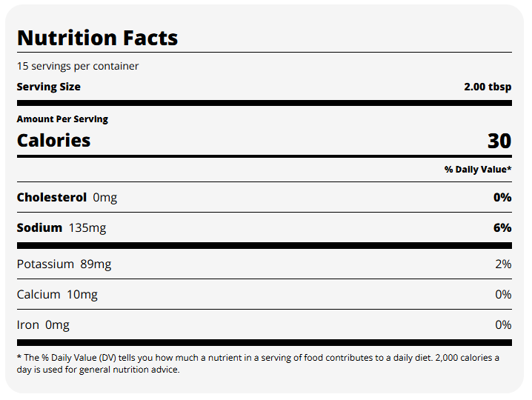
Task: Select the Calories label
Action: click(x=53, y=141)
